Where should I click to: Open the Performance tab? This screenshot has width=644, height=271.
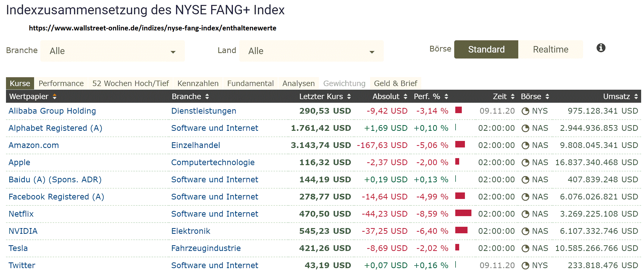tap(61, 83)
